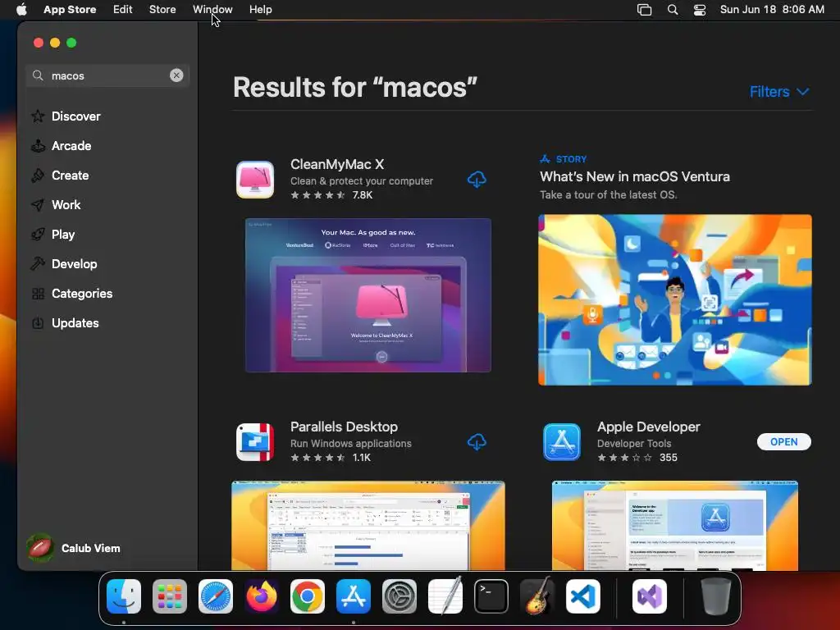Open Launchpad from the Dock
This screenshot has height=630, width=840.
coord(170,596)
